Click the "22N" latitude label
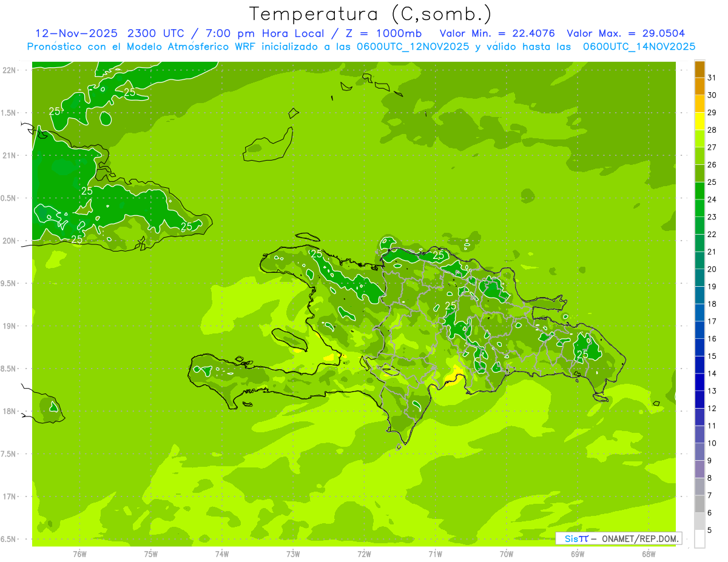The image size is (728, 562). click(9, 70)
